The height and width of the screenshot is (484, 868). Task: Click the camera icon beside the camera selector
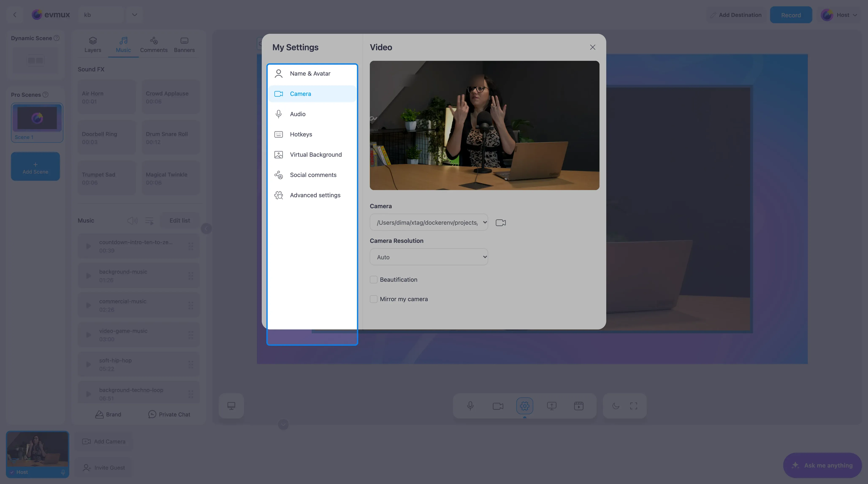click(501, 222)
